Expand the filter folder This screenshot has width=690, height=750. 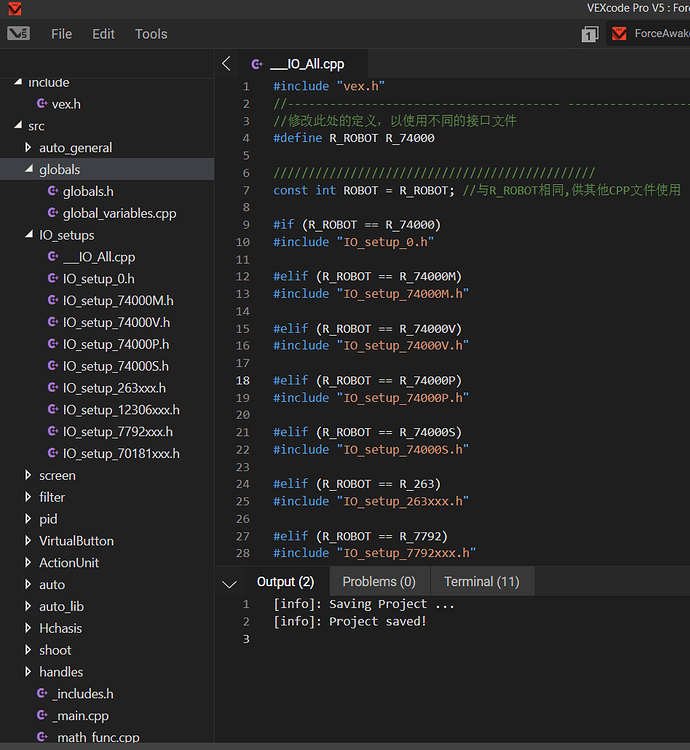coord(28,497)
